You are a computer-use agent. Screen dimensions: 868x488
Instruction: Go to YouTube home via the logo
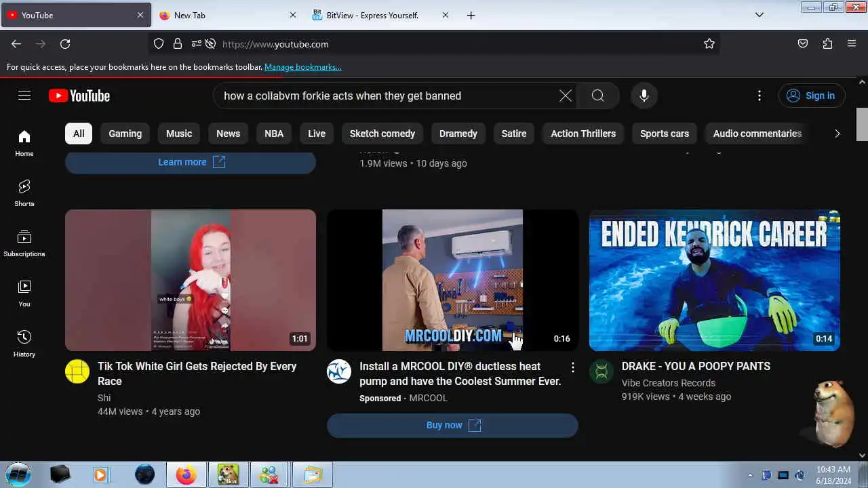coord(79,96)
